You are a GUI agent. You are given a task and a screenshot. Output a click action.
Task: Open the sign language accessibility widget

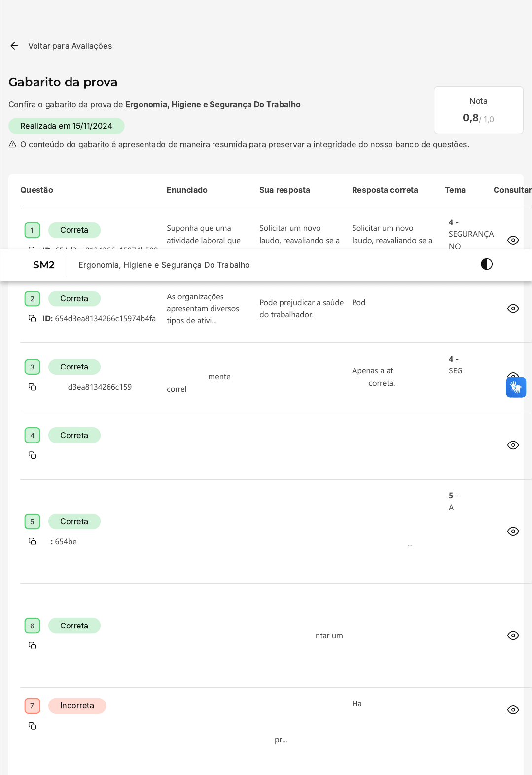(x=516, y=387)
